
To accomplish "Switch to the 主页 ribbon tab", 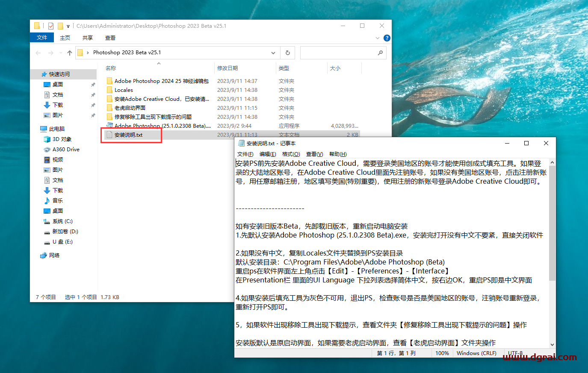I will [65, 38].
